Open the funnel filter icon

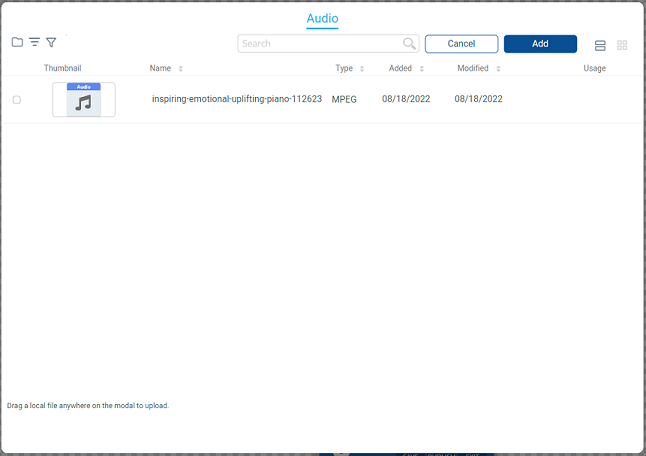(x=51, y=42)
